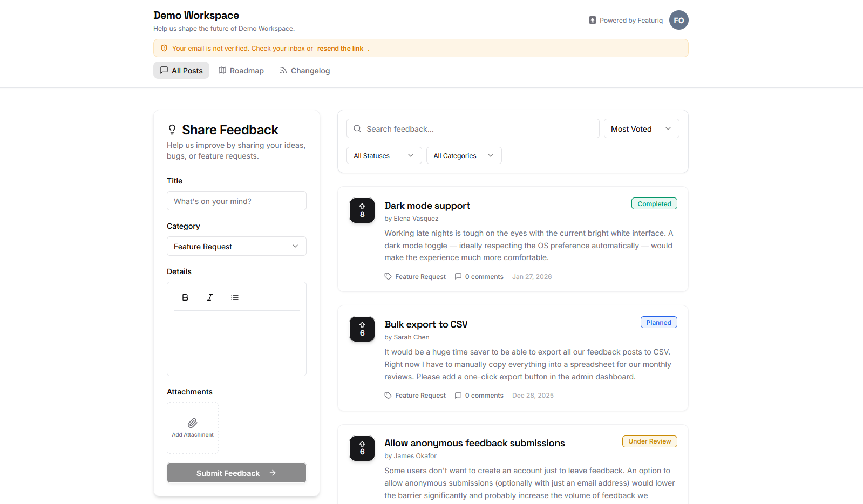Click author name Sarah Chen
Image resolution: width=863 pixels, height=504 pixels.
[x=411, y=337]
